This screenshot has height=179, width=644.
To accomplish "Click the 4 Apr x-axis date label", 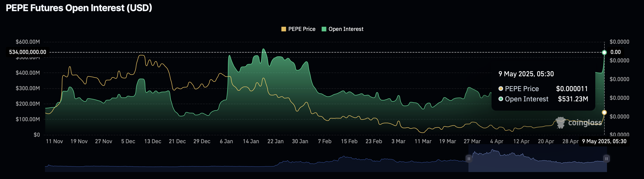I will coord(496,141).
